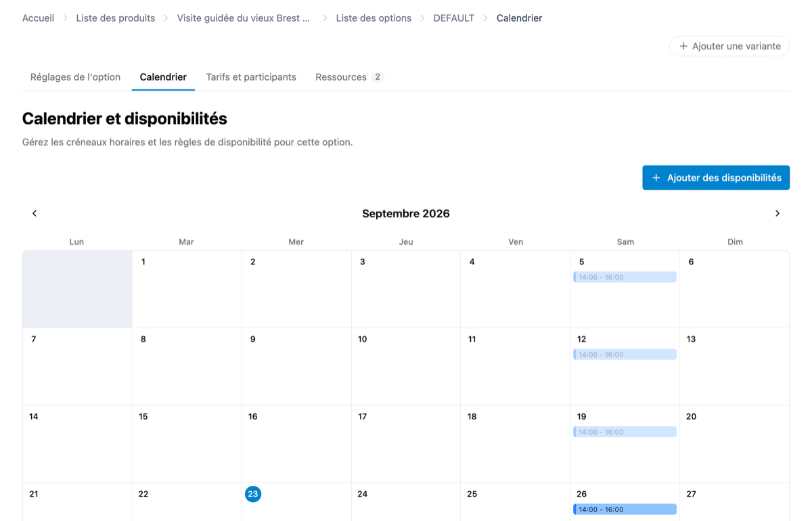Navigate to Accueil breadcrumb

pos(38,18)
